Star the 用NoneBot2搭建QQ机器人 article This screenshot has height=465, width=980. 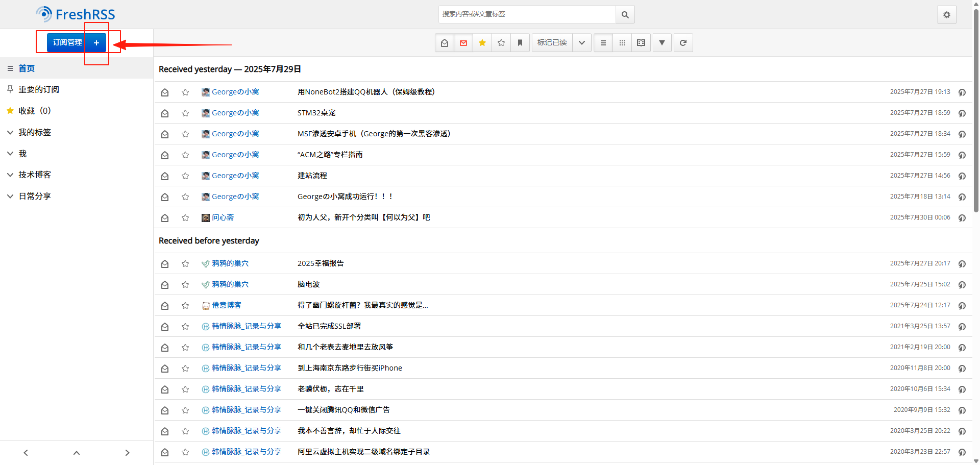click(185, 92)
